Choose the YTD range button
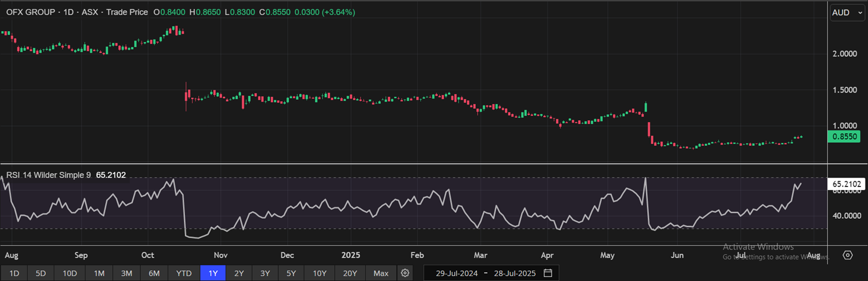 [x=184, y=273]
